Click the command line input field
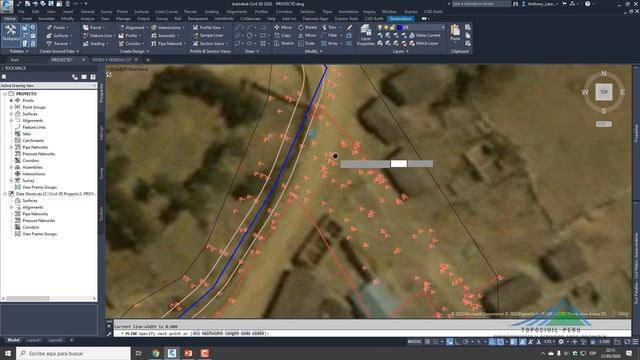 pos(371,333)
